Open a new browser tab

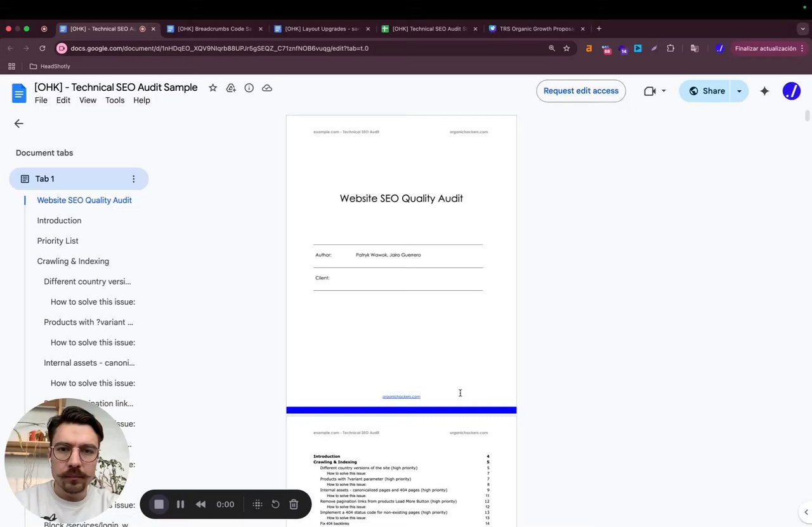point(599,29)
